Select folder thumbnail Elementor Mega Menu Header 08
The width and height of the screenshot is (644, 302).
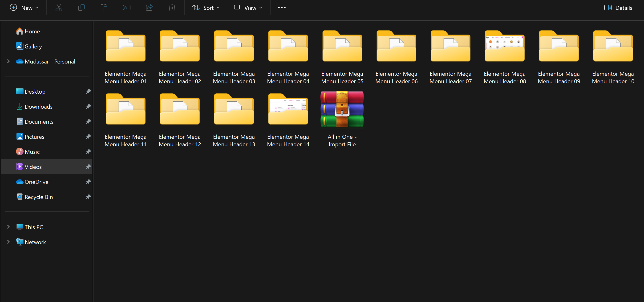click(505, 46)
